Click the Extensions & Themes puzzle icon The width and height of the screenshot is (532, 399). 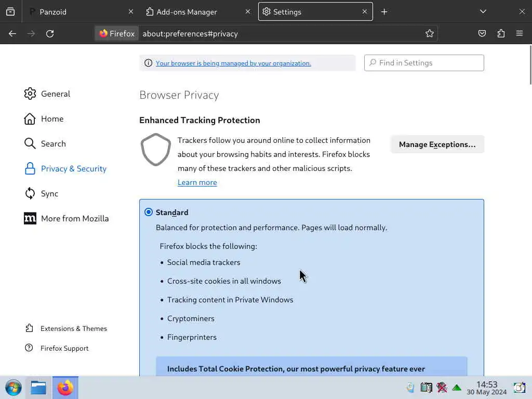(x=29, y=328)
